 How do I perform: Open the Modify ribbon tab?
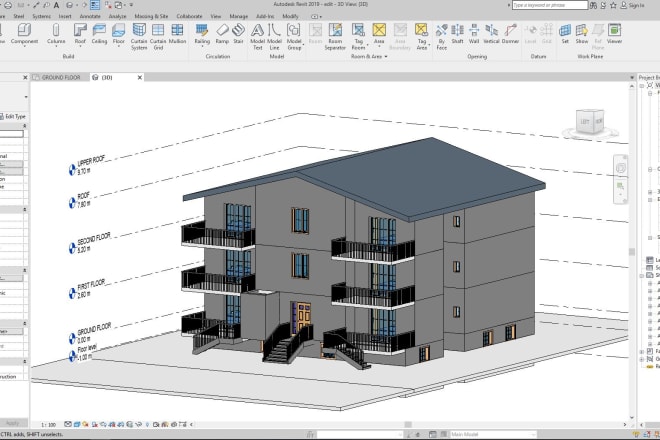pos(290,16)
